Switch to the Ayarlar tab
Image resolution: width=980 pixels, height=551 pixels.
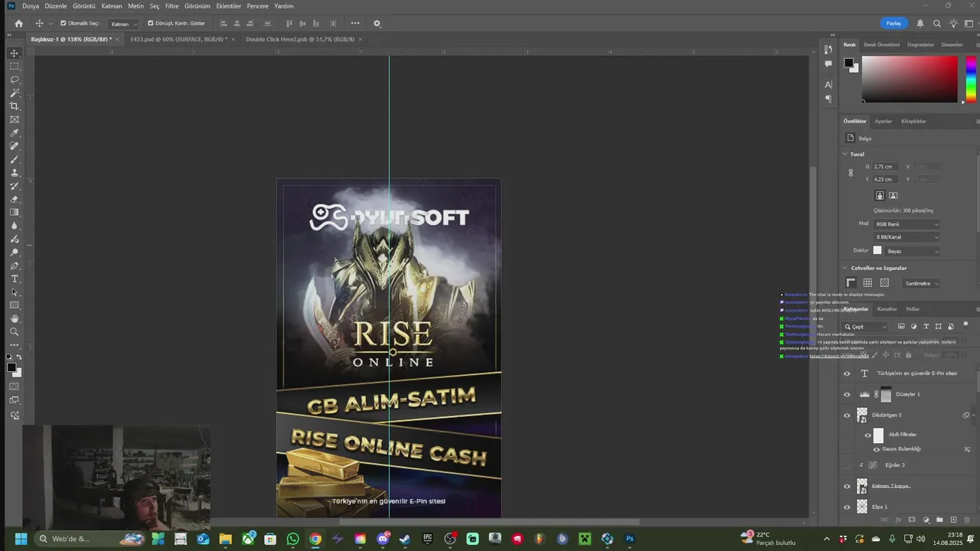pos(884,121)
